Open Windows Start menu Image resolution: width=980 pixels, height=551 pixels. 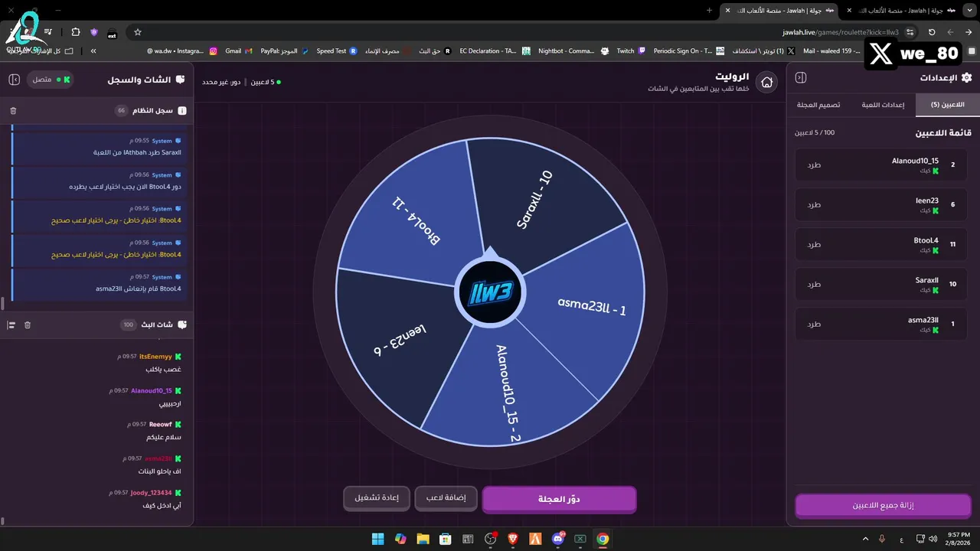[x=378, y=539]
